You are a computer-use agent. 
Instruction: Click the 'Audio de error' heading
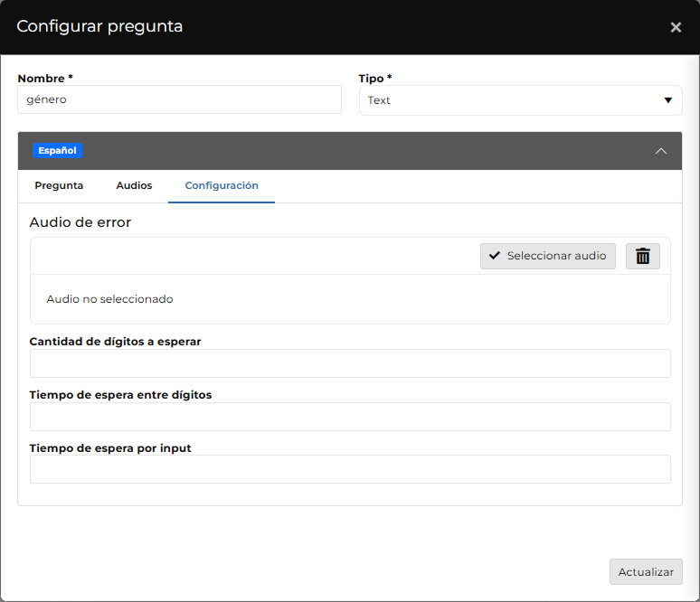(80, 222)
